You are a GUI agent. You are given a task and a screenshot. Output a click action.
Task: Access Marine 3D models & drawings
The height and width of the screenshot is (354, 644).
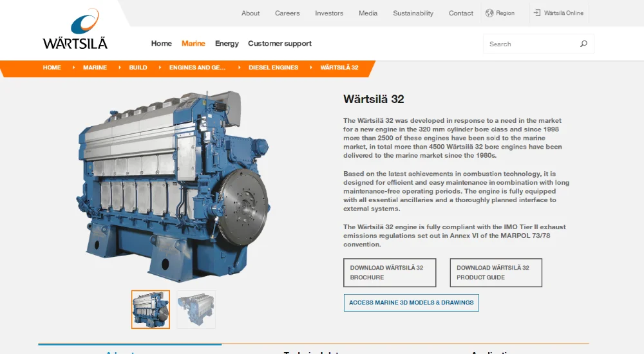coord(411,303)
